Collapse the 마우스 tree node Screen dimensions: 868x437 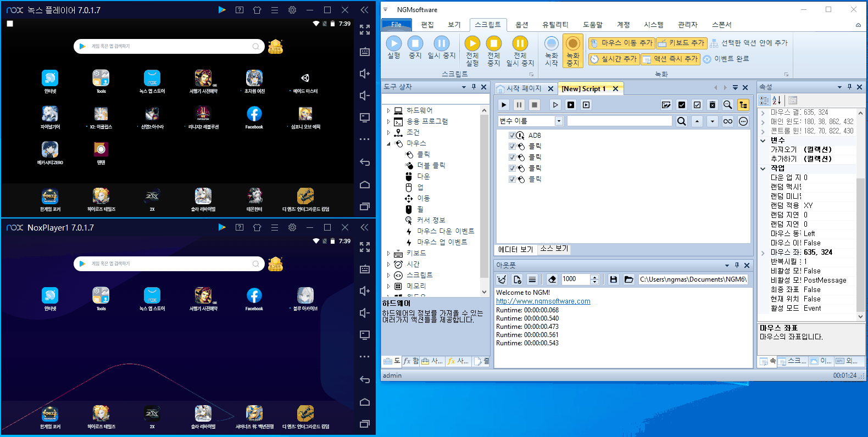388,143
